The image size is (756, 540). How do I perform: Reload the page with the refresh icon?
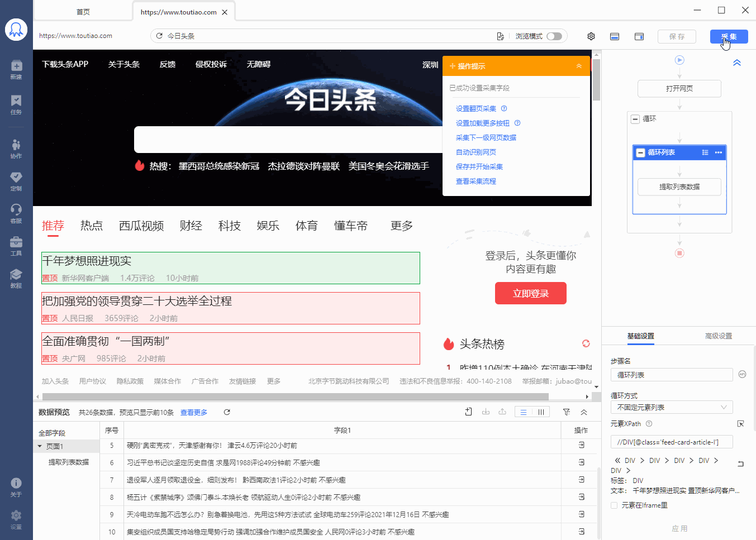pyautogui.click(x=159, y=36)
